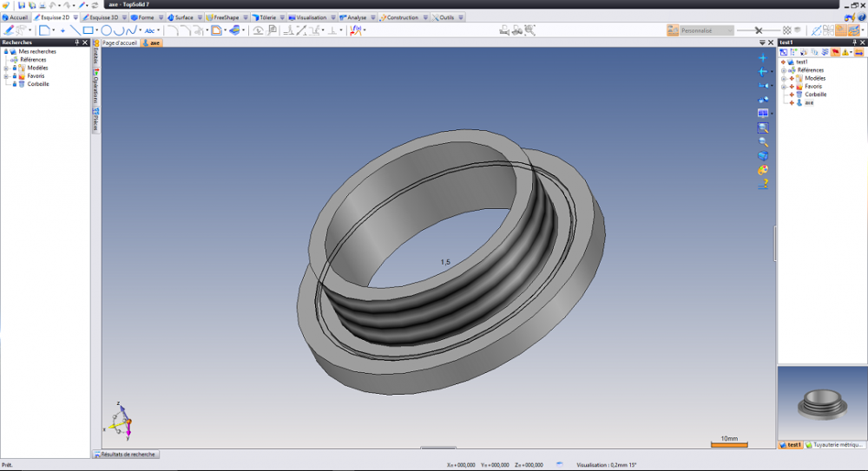Click the palette icon in viewport toolbar
This screenshot has height=471, width=868.
[763, 170]
